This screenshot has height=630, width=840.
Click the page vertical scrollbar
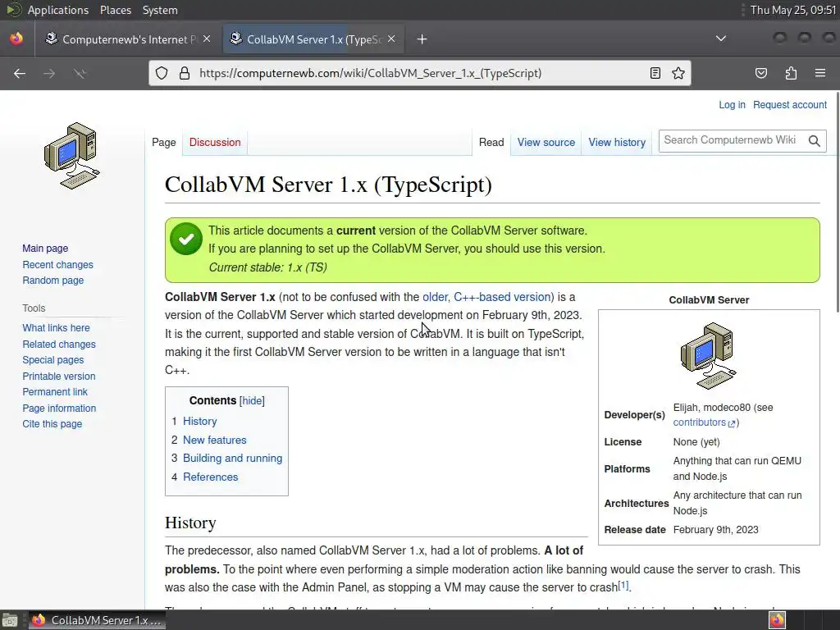838,203
